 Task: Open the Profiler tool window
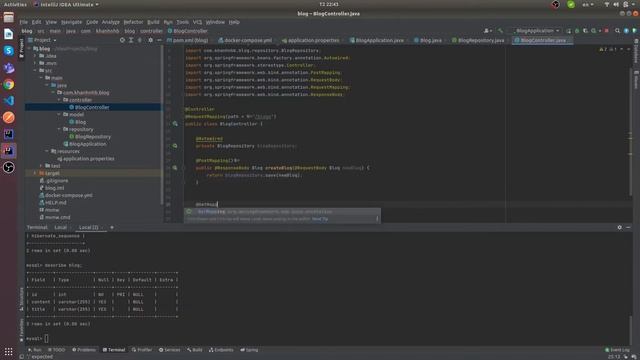point(142,350)
